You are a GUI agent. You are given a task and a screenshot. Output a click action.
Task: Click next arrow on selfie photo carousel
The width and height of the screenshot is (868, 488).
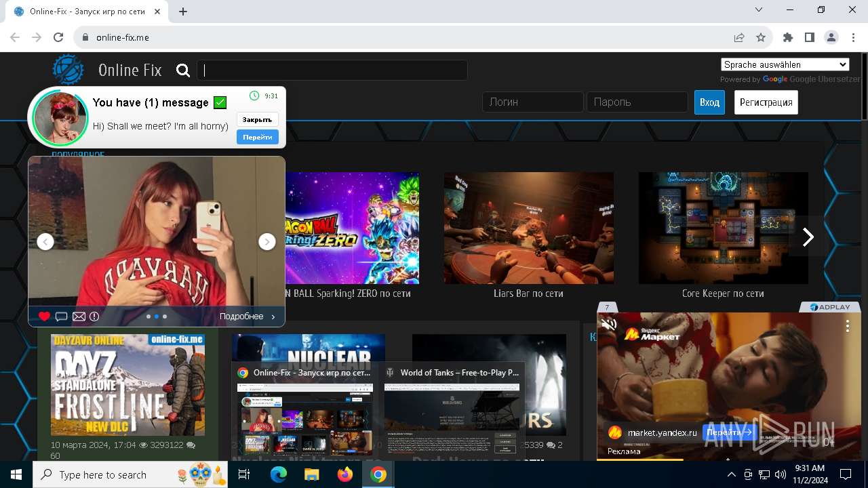[267, 241]
